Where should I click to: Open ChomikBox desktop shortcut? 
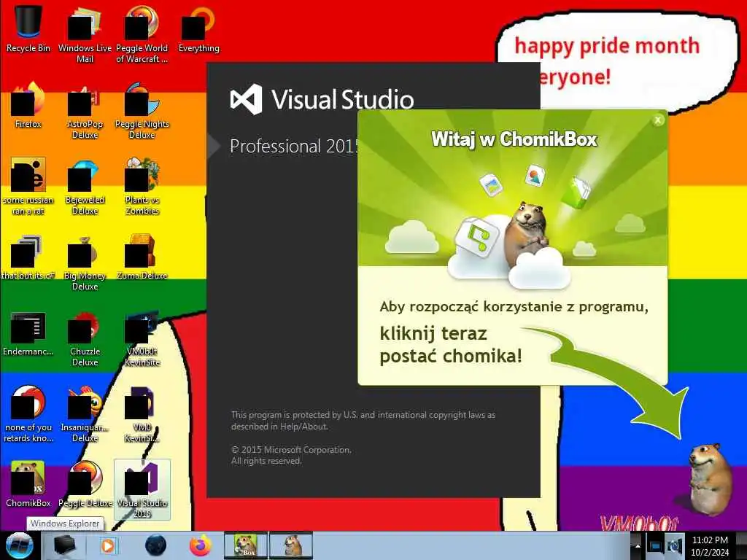(x=28, y=484)
